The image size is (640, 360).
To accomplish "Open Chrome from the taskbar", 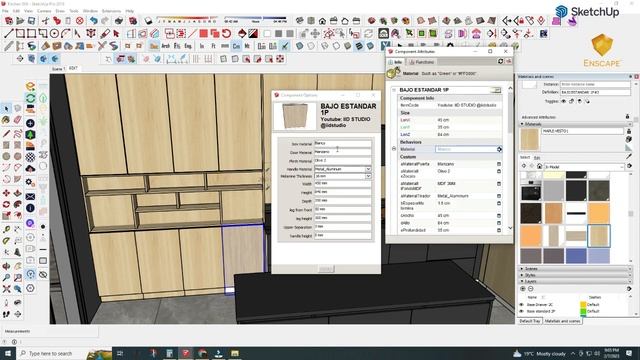I will tap(202, 353).
